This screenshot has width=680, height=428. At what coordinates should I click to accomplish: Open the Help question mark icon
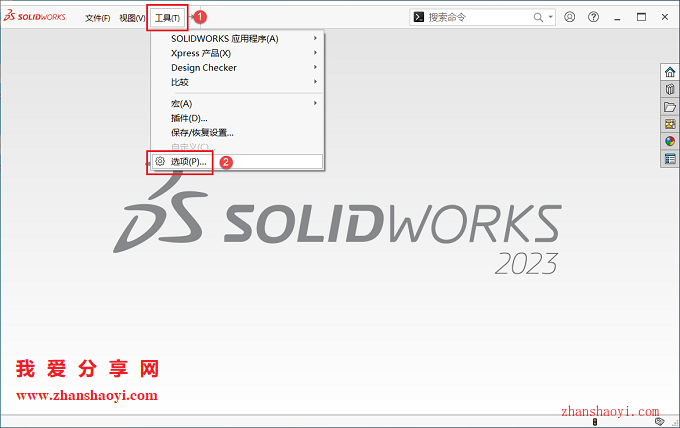point(593,17)
